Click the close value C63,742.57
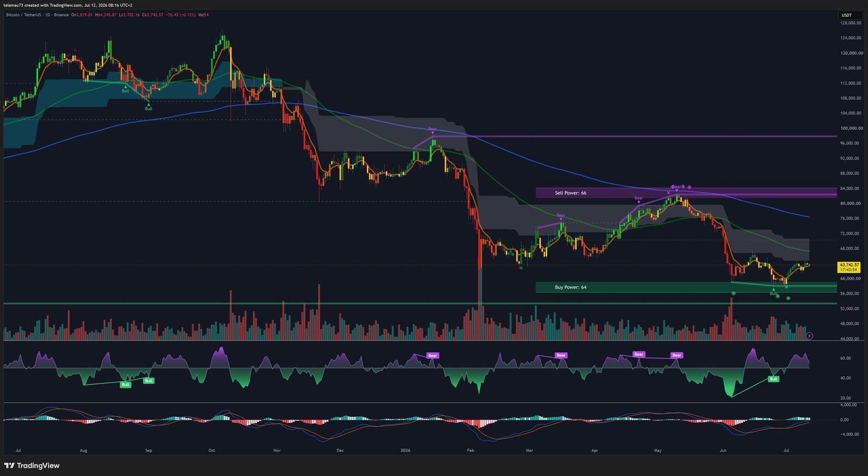 point(152,15)
